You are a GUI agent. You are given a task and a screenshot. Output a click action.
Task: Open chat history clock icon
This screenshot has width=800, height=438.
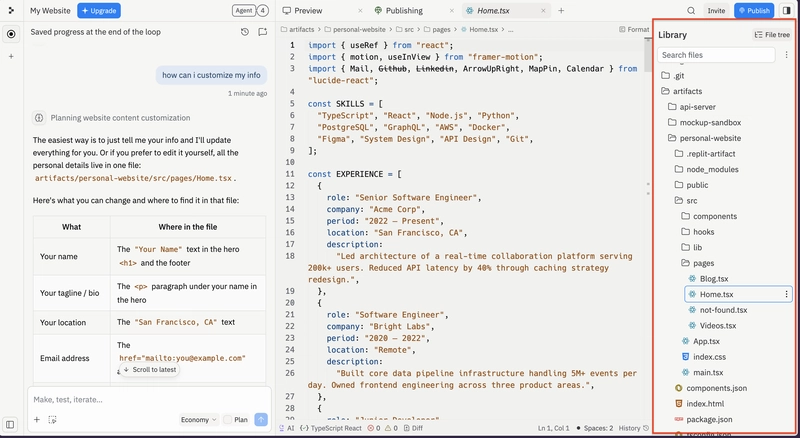245,32
